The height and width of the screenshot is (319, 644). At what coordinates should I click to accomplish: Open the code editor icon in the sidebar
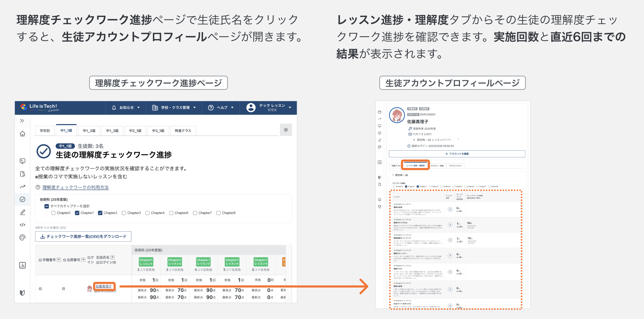point(23,225)
